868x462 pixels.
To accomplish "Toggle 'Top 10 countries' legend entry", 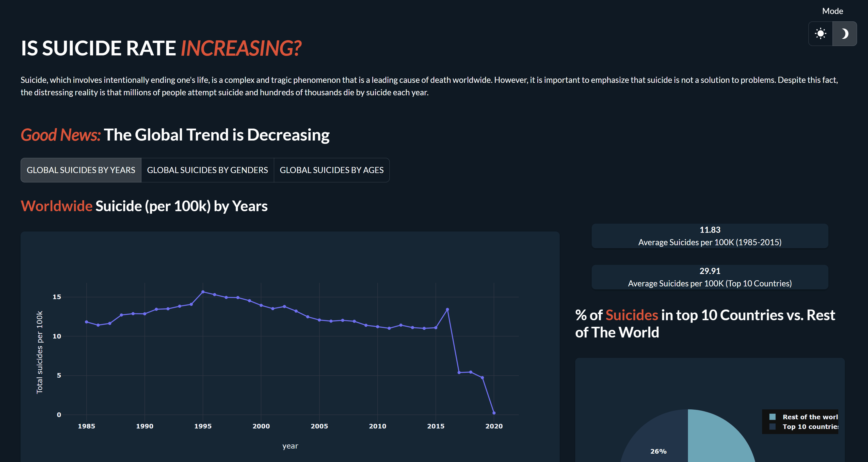I will pyautogui.click(x=804, y=427).
